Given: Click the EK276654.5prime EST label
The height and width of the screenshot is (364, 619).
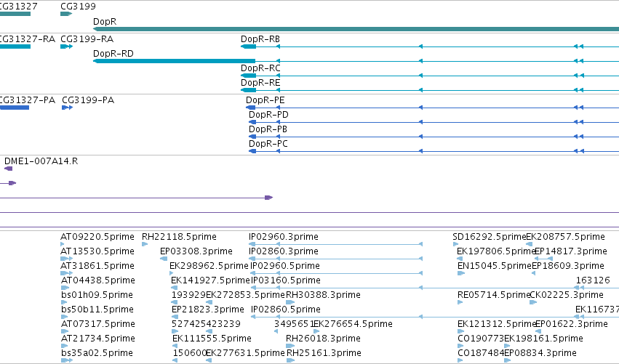Looking at the screenshot, I should 353,325.
